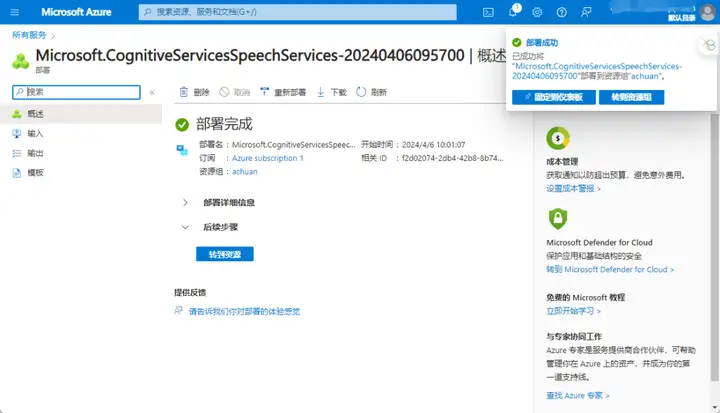The image size is (720, 413).
Task: Click the right vertical scrollbar
Action: pos(714,248)
